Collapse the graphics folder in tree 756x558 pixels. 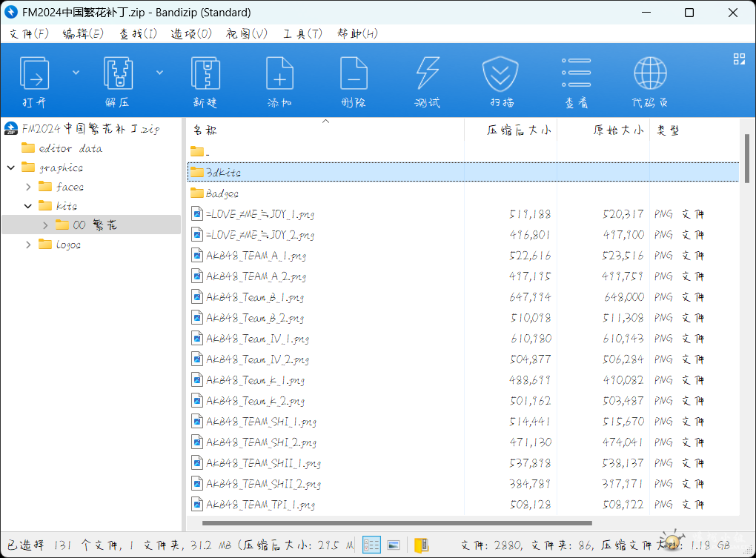tap(11, 167)
